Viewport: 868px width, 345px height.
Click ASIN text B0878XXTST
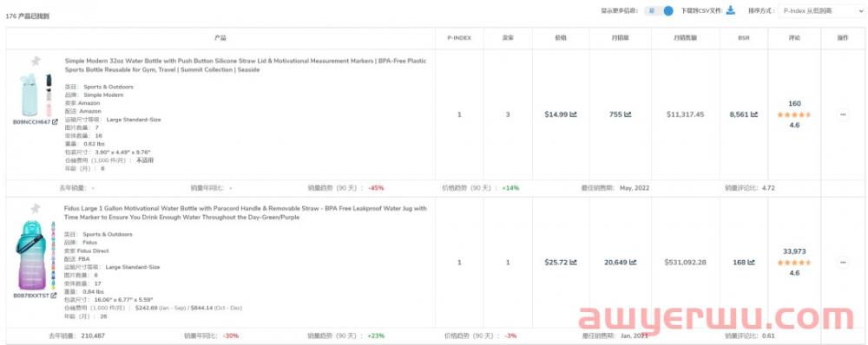31,296
